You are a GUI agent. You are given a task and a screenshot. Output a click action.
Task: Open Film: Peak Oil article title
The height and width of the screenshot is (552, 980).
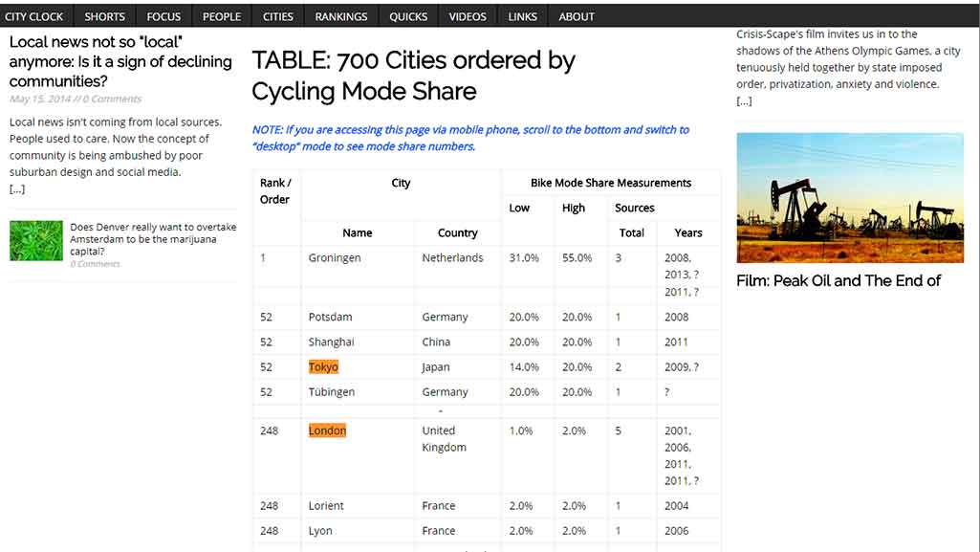click(x=838, y=280)
